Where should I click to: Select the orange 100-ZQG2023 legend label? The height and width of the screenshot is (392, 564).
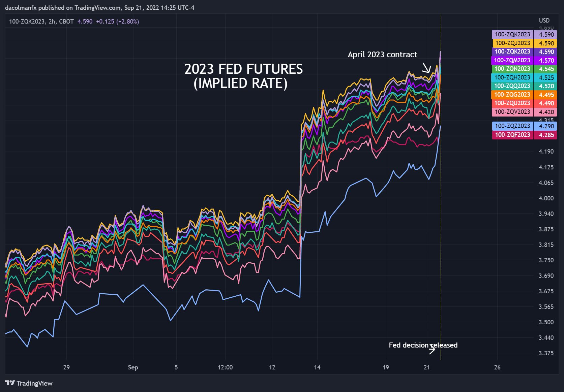(512, 95)
